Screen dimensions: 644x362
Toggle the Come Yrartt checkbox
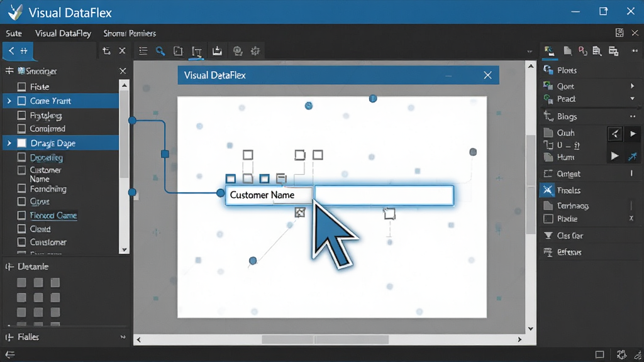22,101
